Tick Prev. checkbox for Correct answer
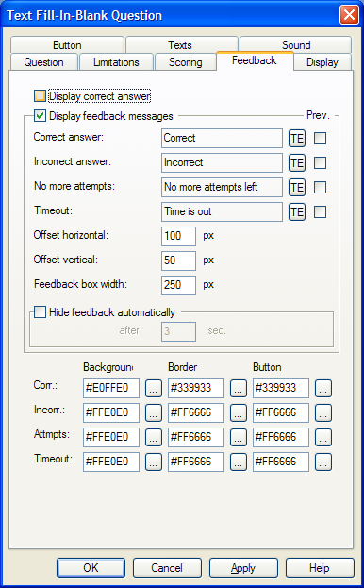Image resolution: width=364 pixels, height=588 pixels. tap(320, 139)
